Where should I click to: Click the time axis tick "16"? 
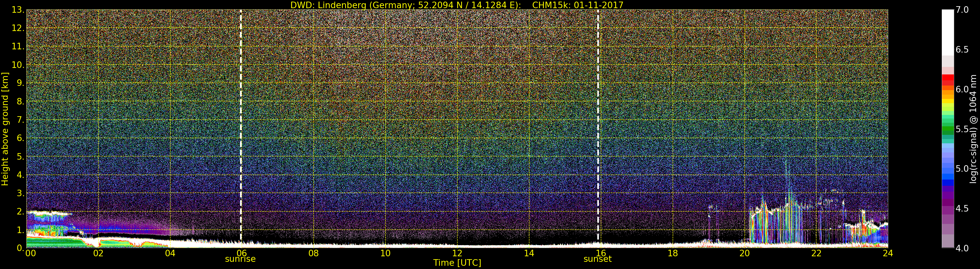point(601,253)
